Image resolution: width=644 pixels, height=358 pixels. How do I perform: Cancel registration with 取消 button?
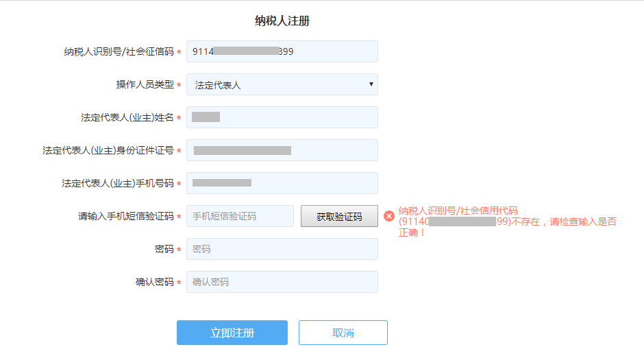point(343,333)
